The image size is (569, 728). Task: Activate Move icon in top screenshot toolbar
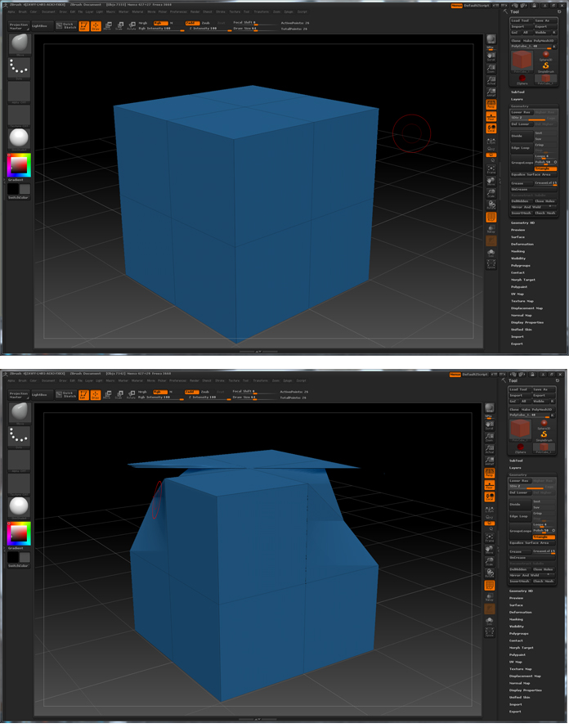(x=108, y=26)
